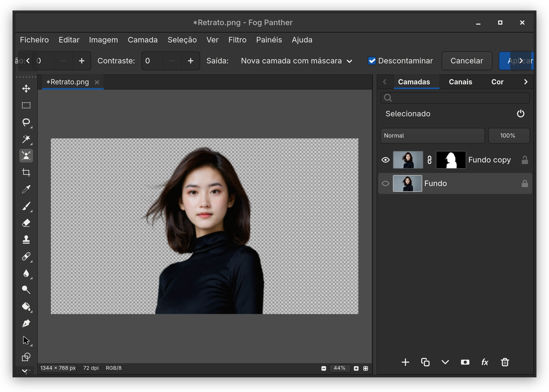Viewport: 549px width, 392px height.
Task: Pick the Clone Stamp tool
Action: [x=26, y=239]
